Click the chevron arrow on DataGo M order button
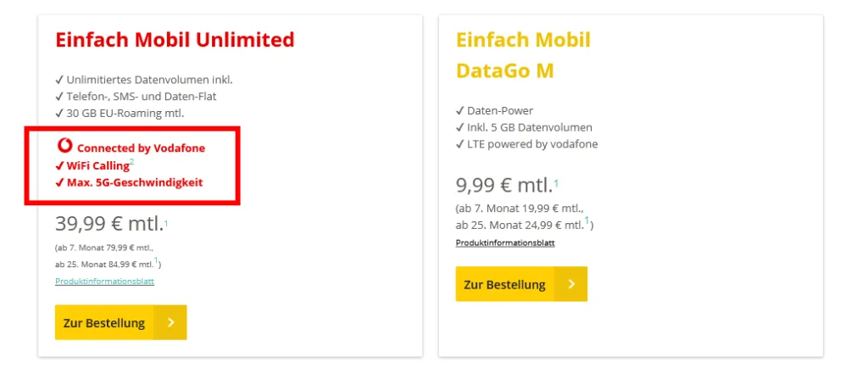Image resolution: width=868 pixels, height=385 pixels. coord(571,284)
